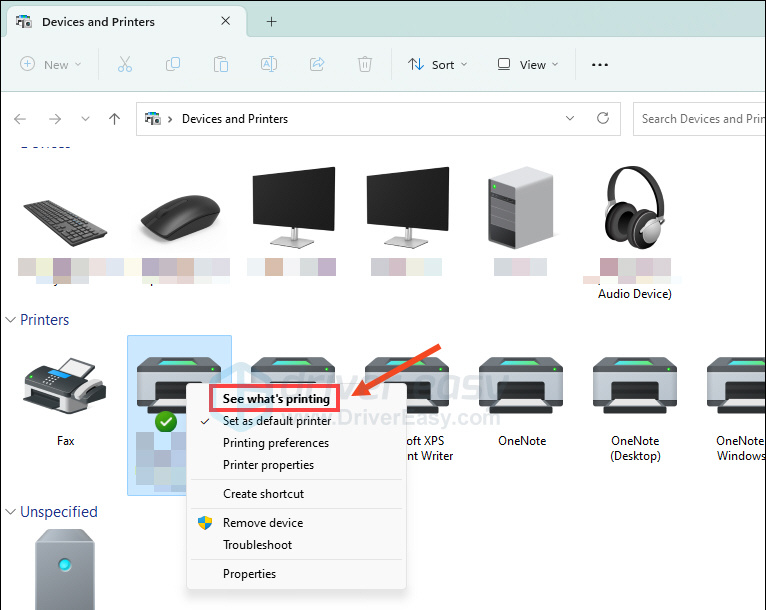Image resolution: width=766 pixels, height=610 pixels.
Task: Choose See what's printing from context menu
Action: tap(276, 398)
